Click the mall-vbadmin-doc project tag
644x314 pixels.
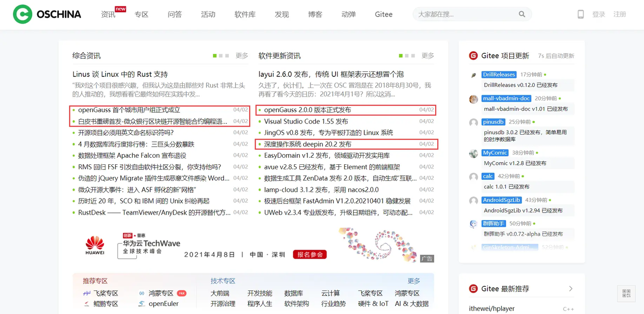(507, 98)
